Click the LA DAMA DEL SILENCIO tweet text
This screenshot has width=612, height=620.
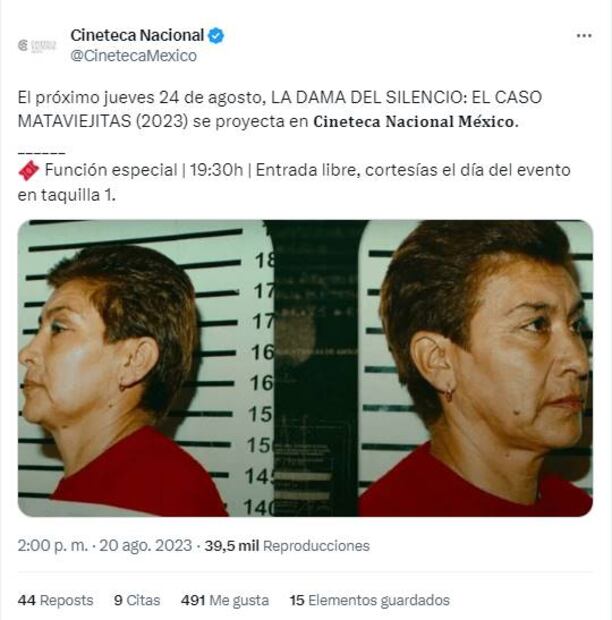tap(280, 109)
